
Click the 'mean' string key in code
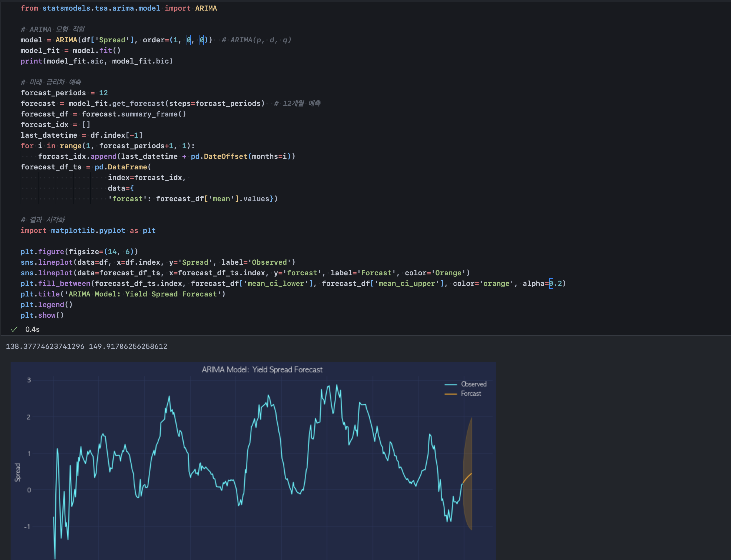(221, 199)
